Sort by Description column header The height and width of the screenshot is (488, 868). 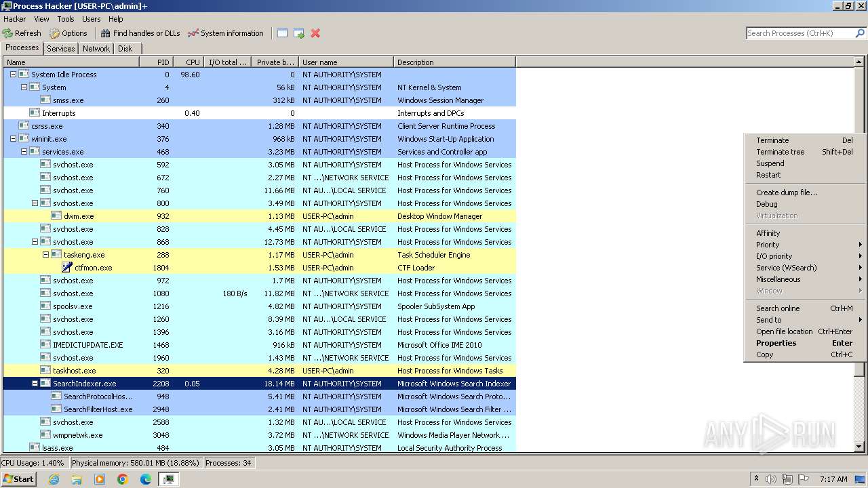(x=454, y=62)
